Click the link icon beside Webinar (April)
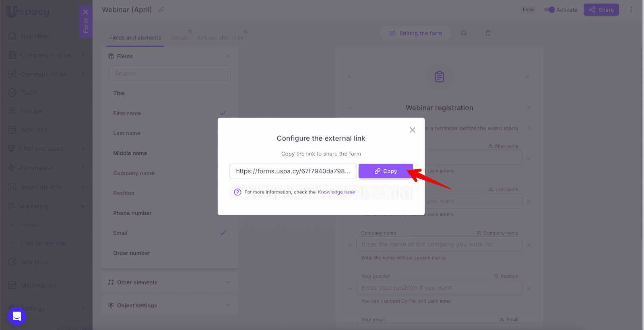 click(x=161, y=10)
